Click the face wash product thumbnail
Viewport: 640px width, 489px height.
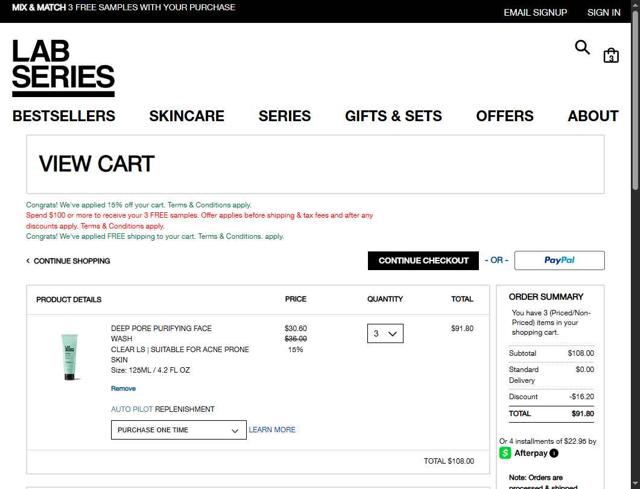(x=69, y=357)
